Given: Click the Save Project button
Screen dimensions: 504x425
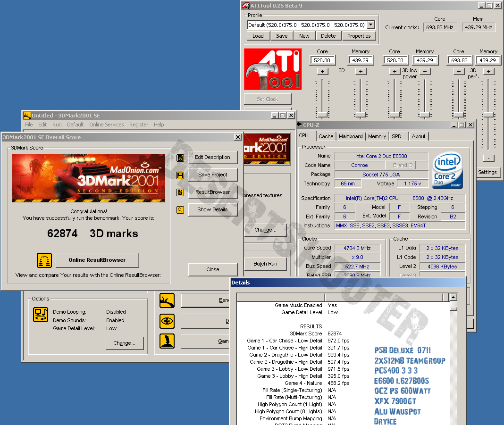Looking at the screenshot, I should [212, 175].
